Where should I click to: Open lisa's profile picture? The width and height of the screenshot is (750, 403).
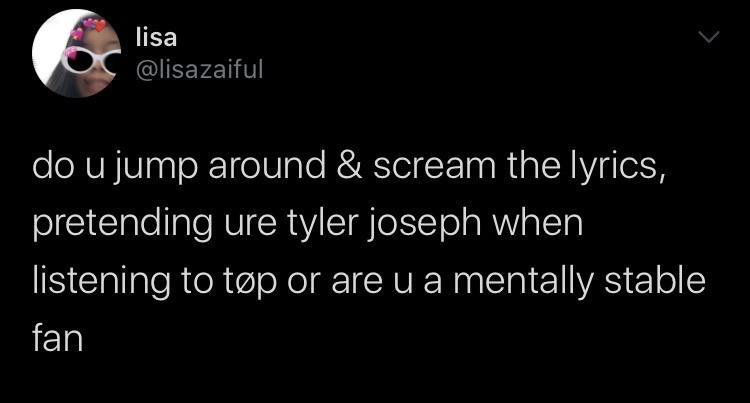[72, 55]
